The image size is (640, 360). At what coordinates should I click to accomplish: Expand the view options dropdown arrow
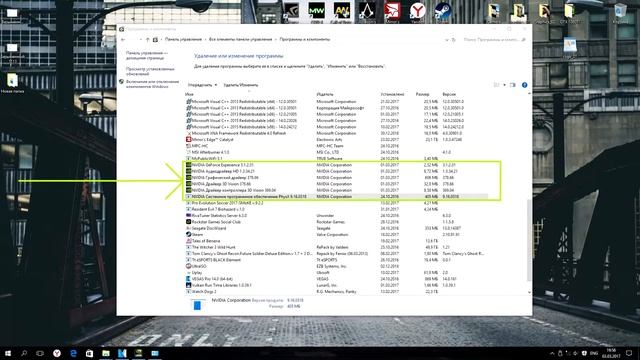[x=504, y=85]
